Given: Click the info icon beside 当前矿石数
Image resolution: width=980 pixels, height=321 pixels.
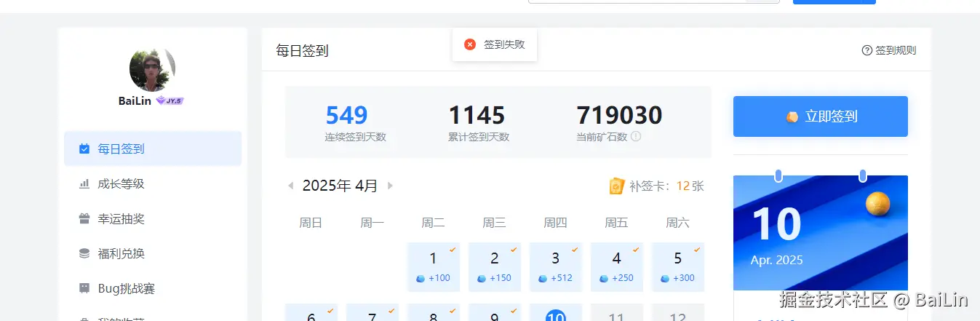Looking at the screenshot, I should (x=636, y=136).
